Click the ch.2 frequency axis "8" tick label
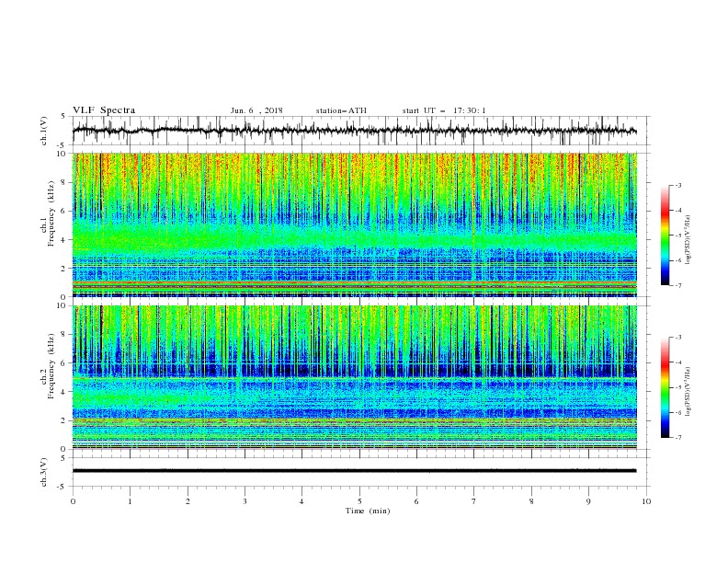This screenshot has width=728, height=563. (x=64, y=335)
